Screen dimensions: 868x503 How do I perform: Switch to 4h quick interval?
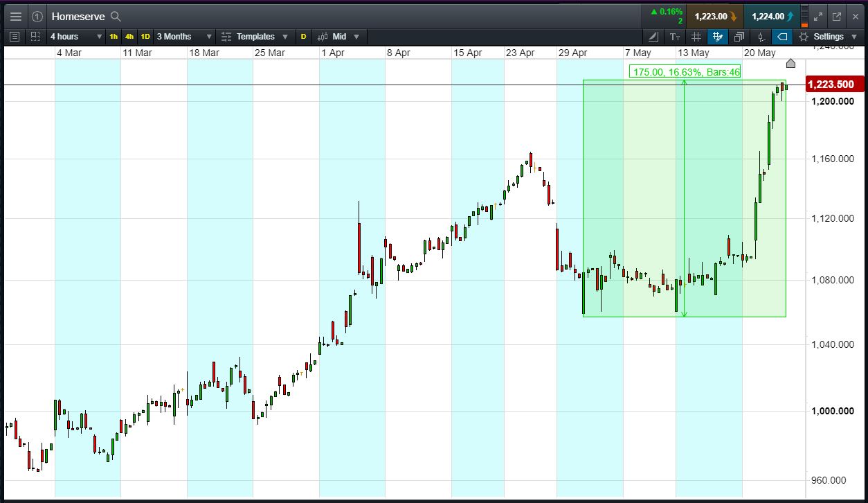click(x=129, y=37)
